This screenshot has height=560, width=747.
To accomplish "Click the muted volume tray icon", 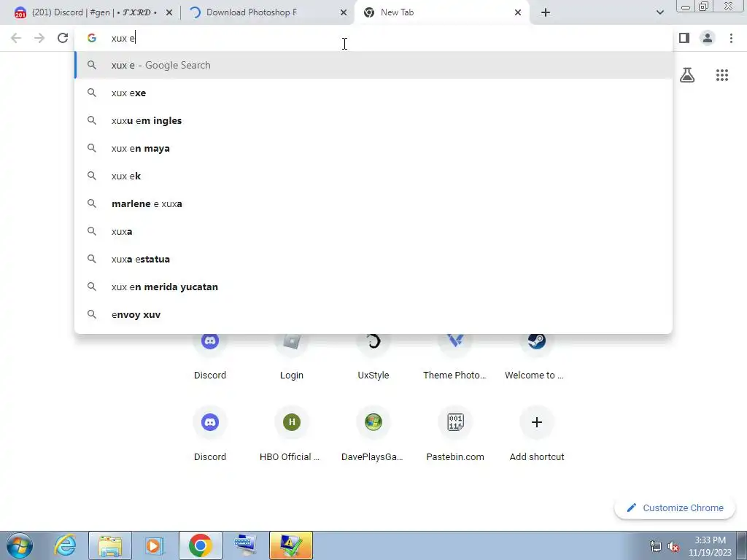I will [x=673, y=546].
